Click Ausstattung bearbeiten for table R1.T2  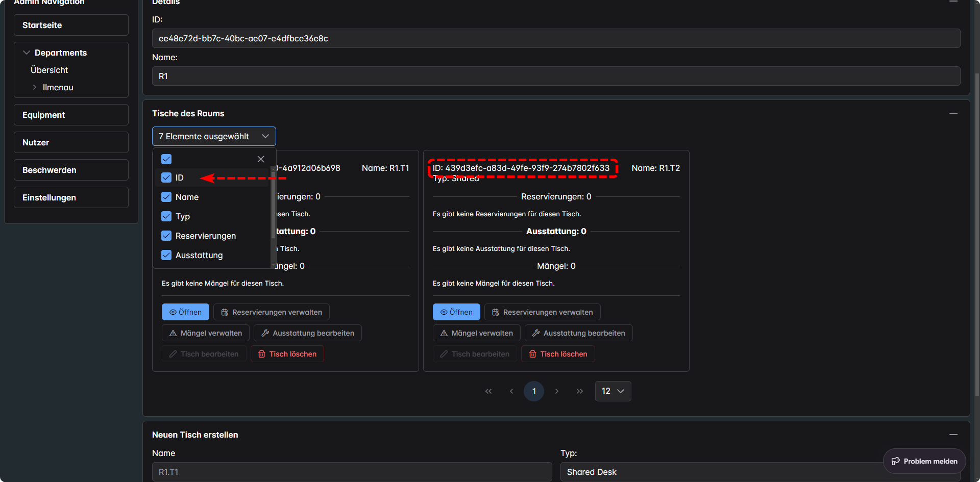579,333
